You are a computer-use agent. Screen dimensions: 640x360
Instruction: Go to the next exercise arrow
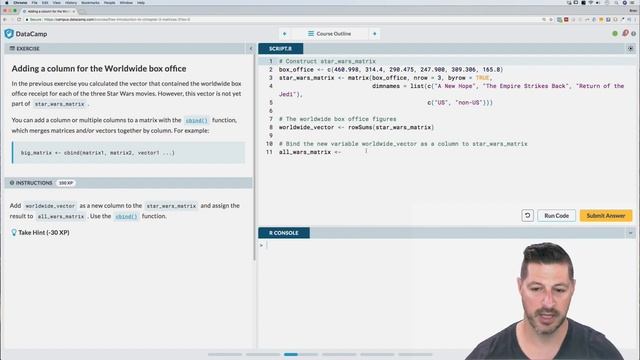coord(375,34)
